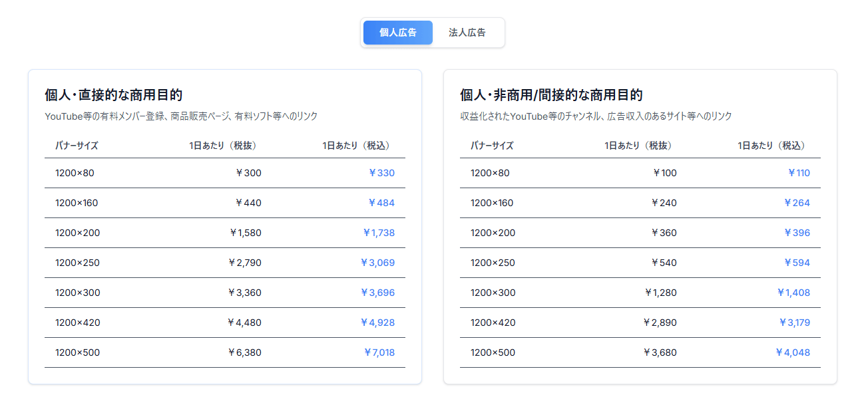Click the ￥1,738 tax-included price

coord(379,233)
